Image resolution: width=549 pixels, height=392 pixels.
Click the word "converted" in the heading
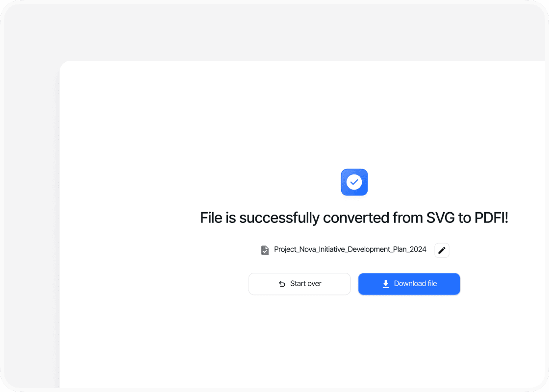click(x=356, y=218)
